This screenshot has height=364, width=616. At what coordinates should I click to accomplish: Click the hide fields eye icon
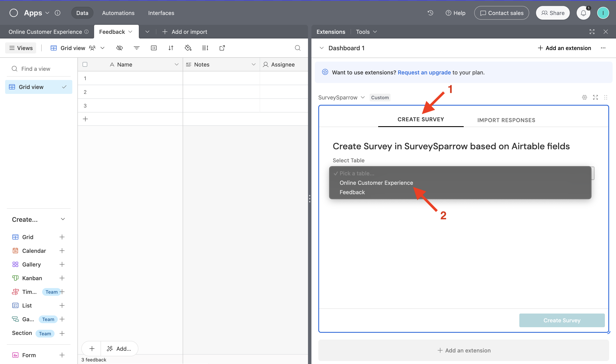[x=120, y=48]
